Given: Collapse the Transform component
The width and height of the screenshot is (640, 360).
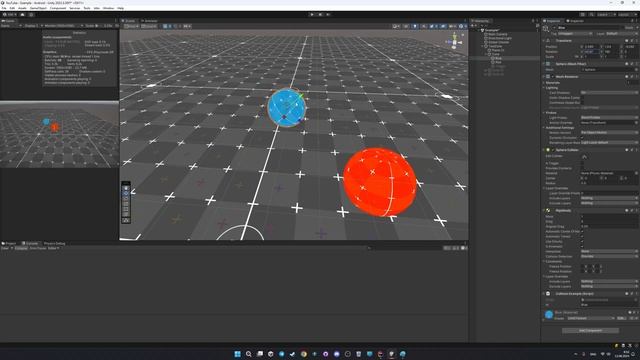Looking at the screenshot, I should 544,41.
